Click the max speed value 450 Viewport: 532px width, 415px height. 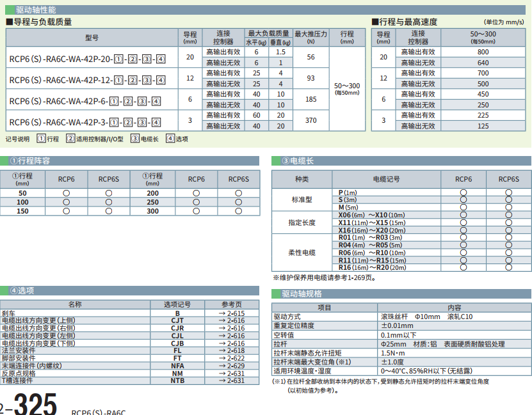483,94
